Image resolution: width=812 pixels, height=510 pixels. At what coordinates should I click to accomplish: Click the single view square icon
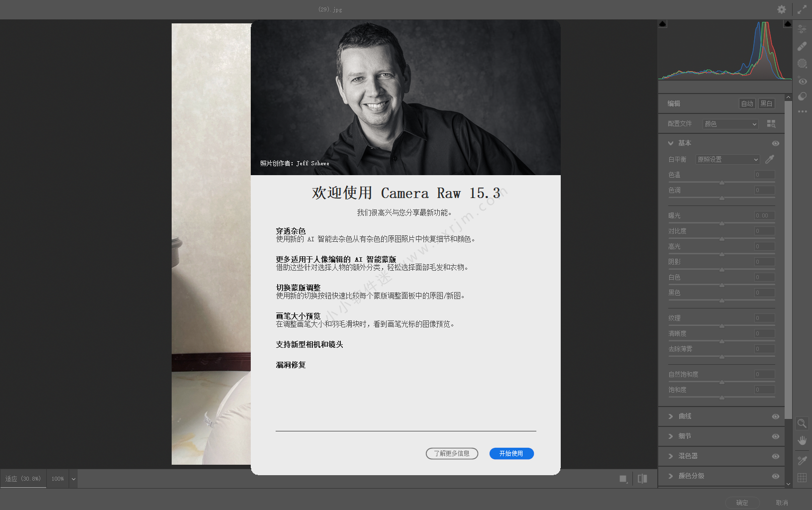(x=623, y=479)
